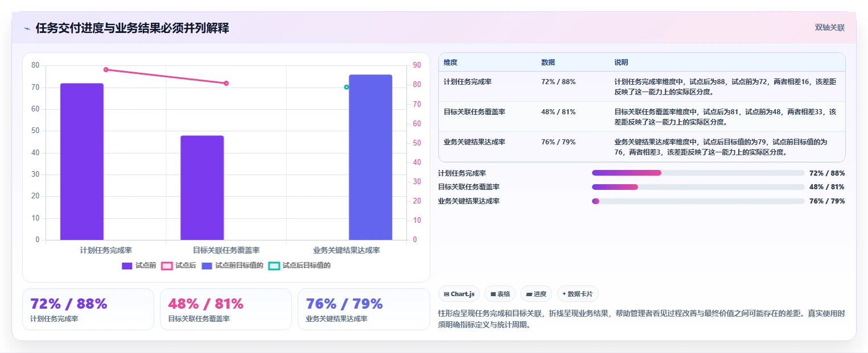Click the 目标关联任务覆盖率 progress bar
Viewport: 868px width, 353px height.
698,187
